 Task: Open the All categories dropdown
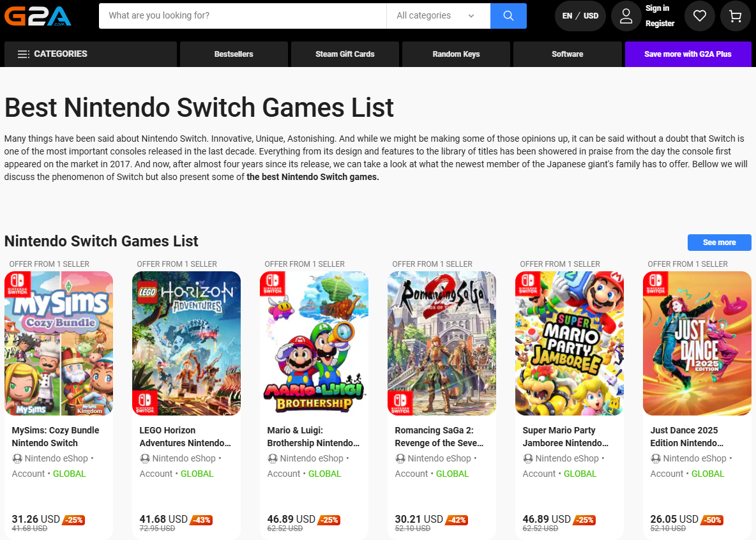click(x=438, y=15)
